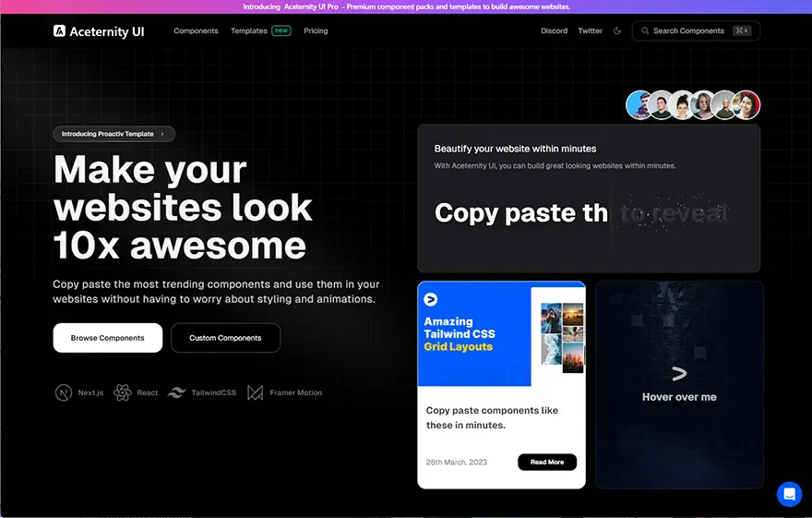The height and width of the screenshot is (518, 812).
Task: Select the last avatar with red background
Action: click(x=746, y=105)
